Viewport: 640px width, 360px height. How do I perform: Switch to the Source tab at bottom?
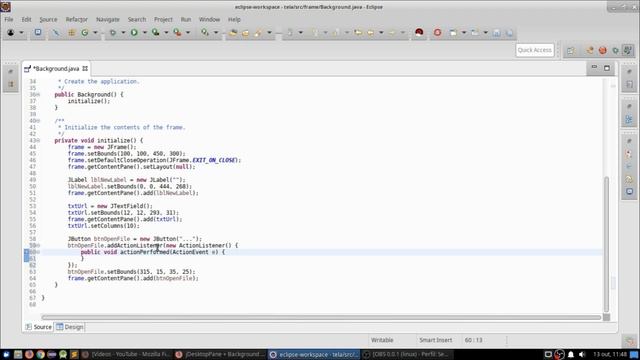click(39, 327)
